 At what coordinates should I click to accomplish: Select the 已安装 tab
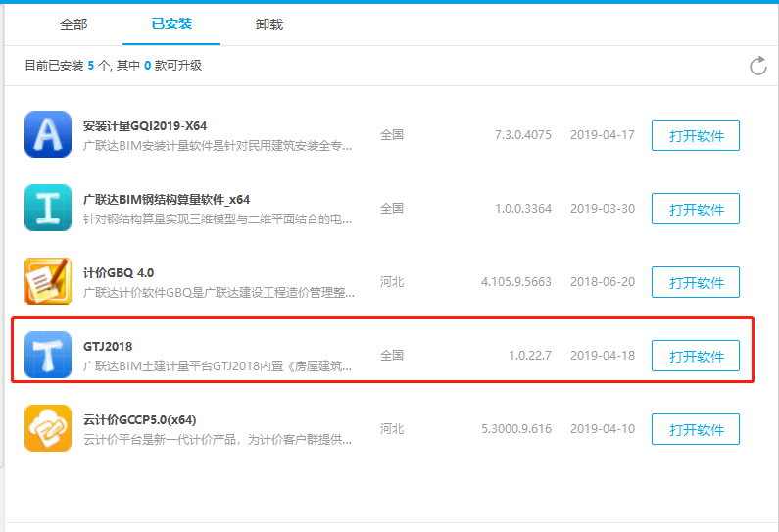tap(171, 24)
